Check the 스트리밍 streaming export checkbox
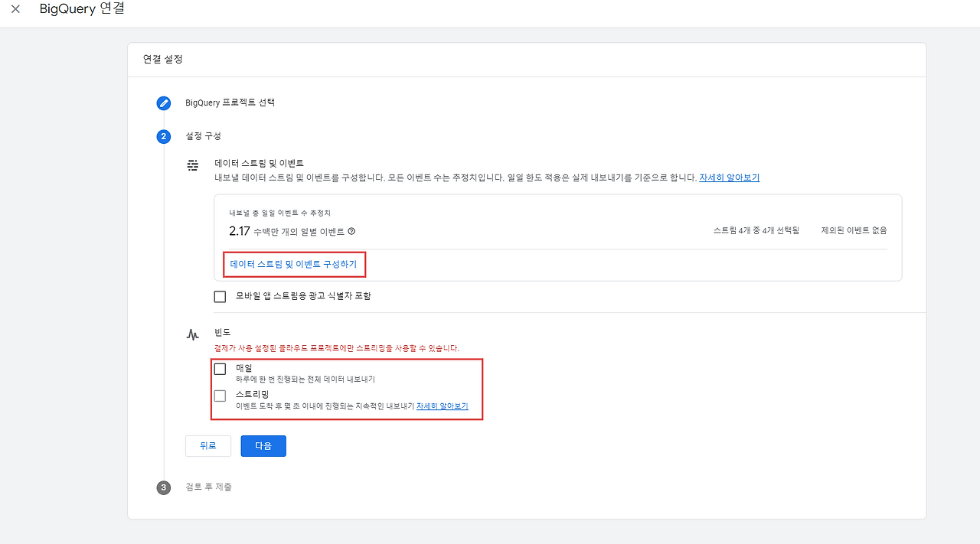 click(x=220, y=396)
